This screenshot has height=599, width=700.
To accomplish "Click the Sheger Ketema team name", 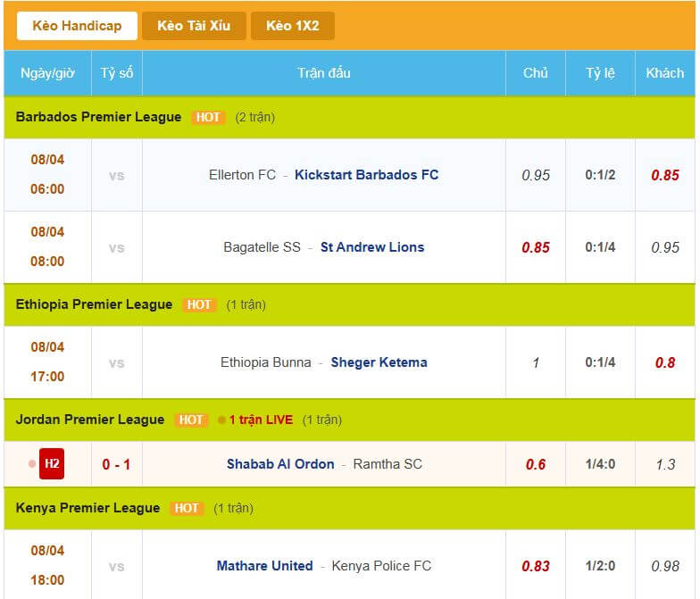I will (x=379, y=362).
